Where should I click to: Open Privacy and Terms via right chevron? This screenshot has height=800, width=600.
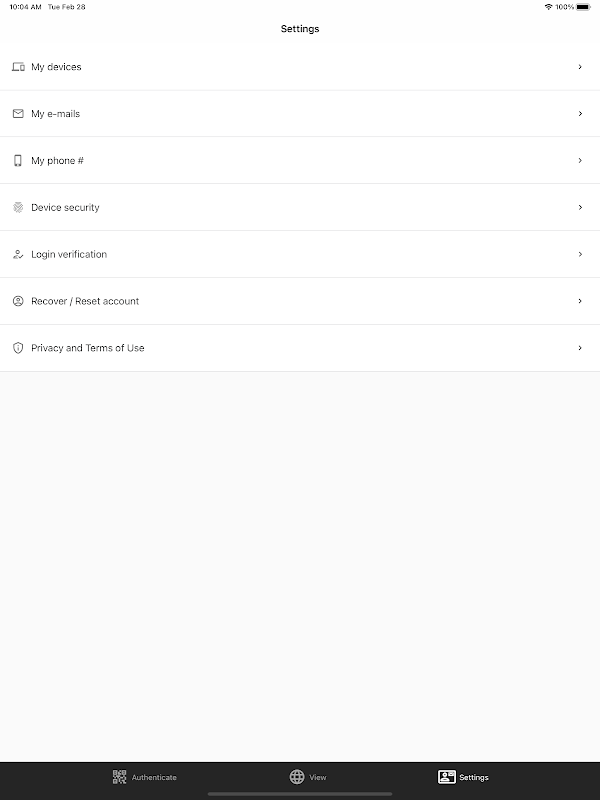click(580, 348)
